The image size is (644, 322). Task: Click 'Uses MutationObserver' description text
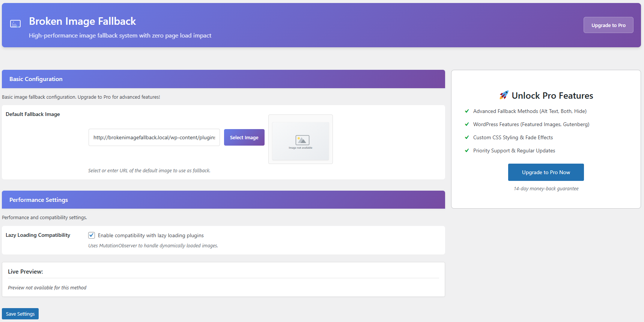coord(153,245)
